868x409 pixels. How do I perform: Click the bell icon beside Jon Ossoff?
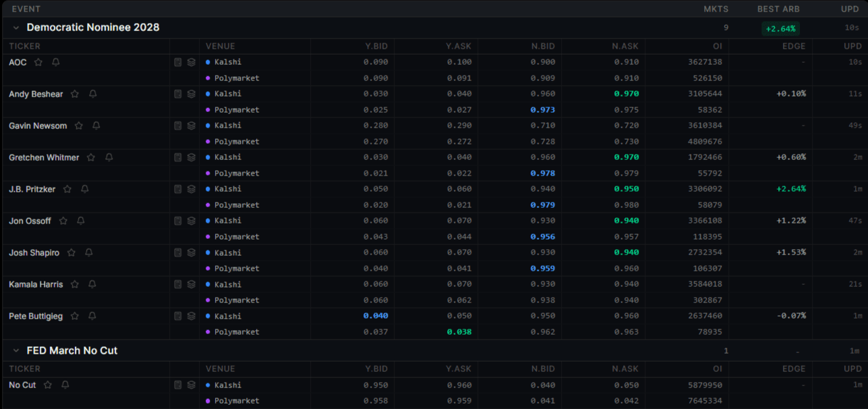[81, 221]
